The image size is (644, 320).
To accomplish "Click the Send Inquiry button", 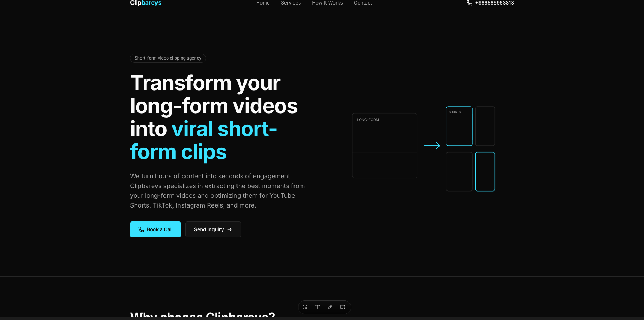I will [213, 229].
